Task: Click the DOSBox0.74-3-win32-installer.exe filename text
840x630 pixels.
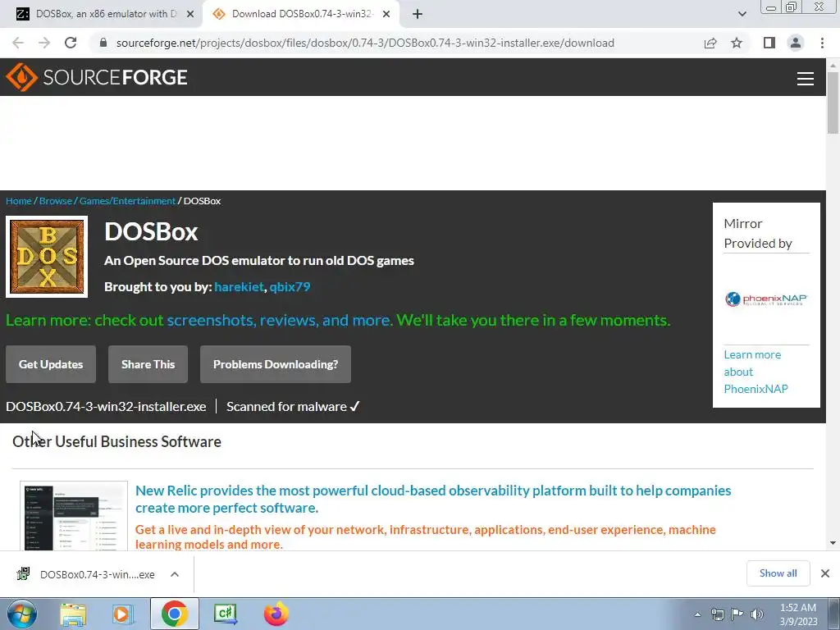Action: pos(106,407)
